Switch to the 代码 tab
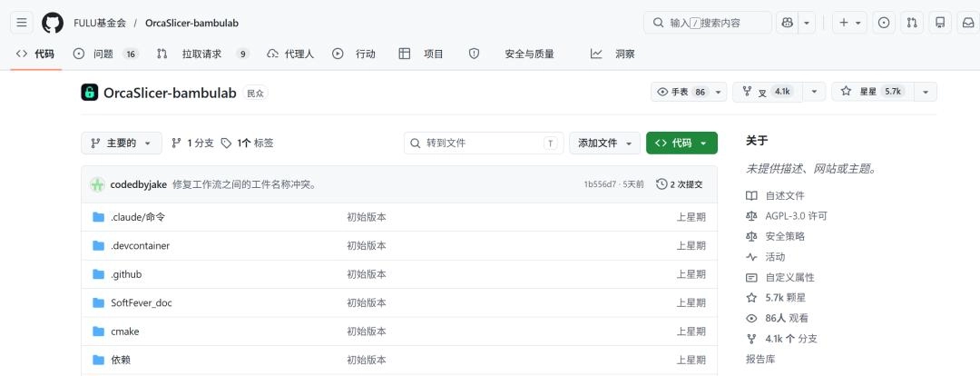The width and height of the screenshot is (980, 376). click(x=35, y=54)
